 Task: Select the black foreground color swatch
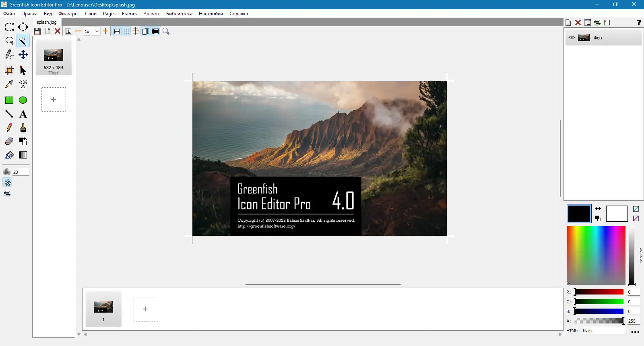(x=579, y=214)
